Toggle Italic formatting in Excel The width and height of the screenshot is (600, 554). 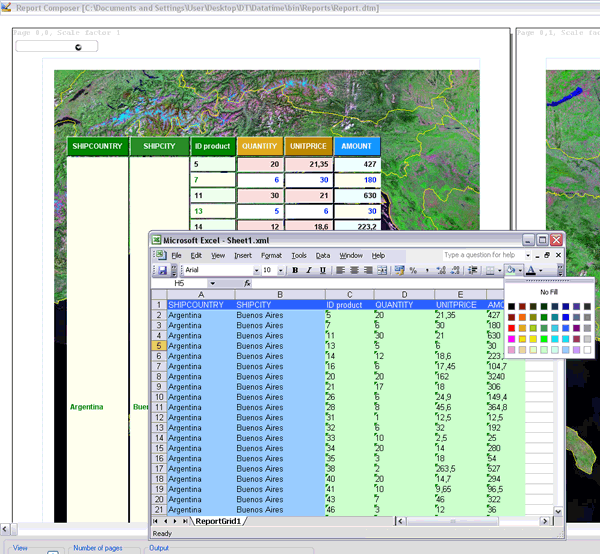(309, 270)
